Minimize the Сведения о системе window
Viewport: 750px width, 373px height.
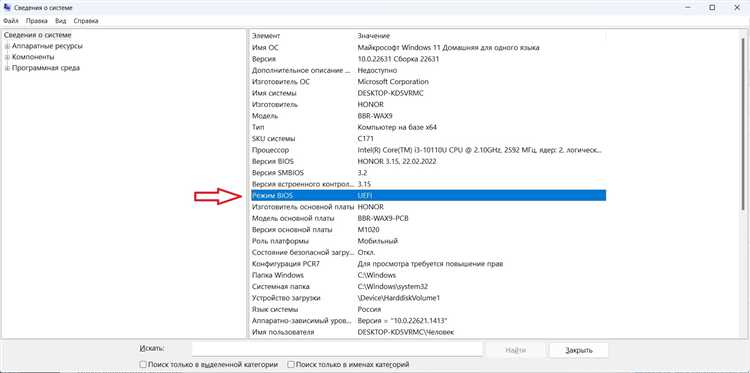click(687, 8)
